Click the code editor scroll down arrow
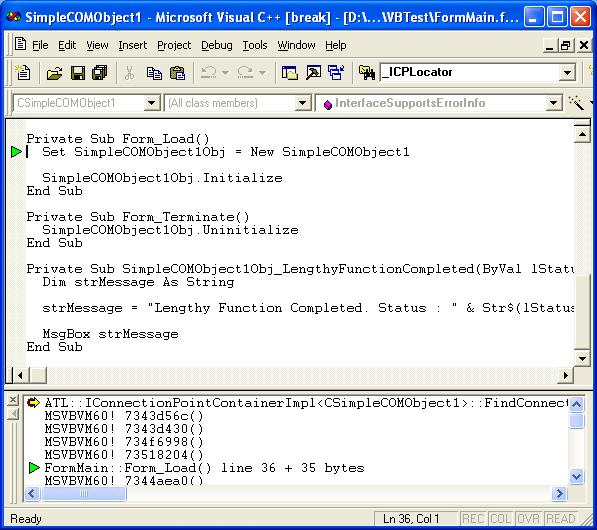 click(582, 358)
